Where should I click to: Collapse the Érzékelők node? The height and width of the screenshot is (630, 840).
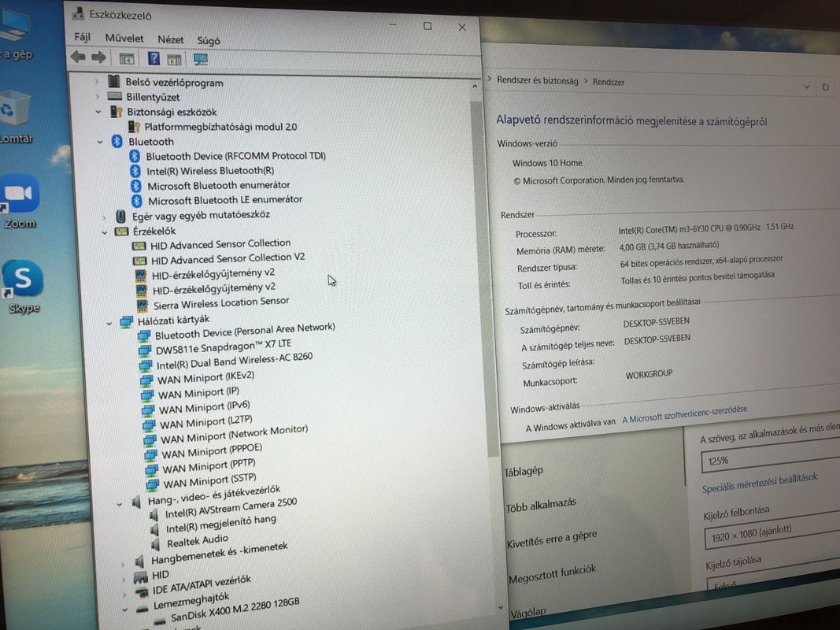(105, 232)
